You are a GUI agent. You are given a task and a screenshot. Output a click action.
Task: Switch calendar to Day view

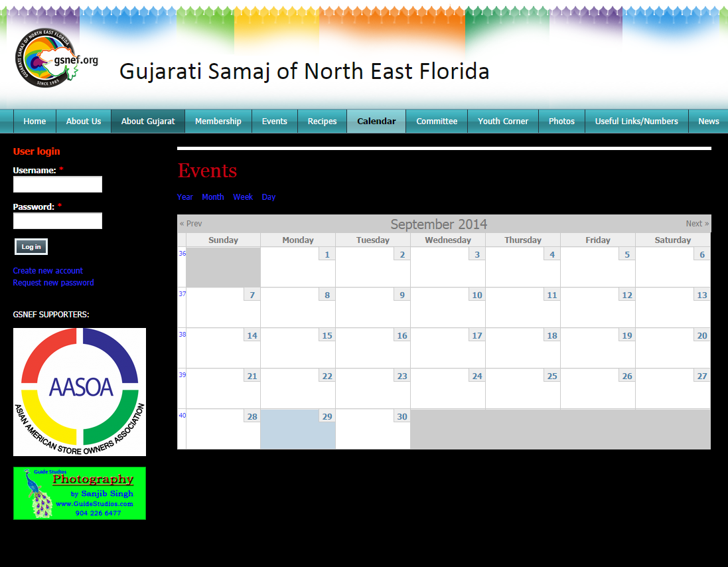[x=269, y=197]
